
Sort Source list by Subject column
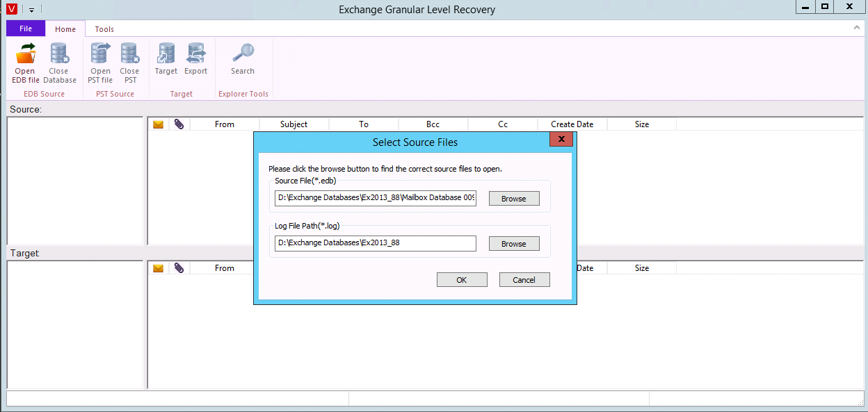[x=294, y=124]
